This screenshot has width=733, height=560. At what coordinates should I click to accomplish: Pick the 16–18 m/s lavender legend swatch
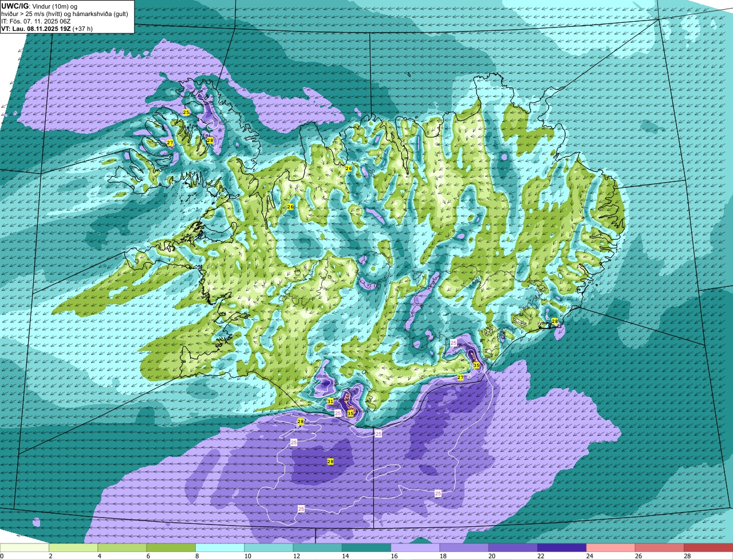point(415,548)
